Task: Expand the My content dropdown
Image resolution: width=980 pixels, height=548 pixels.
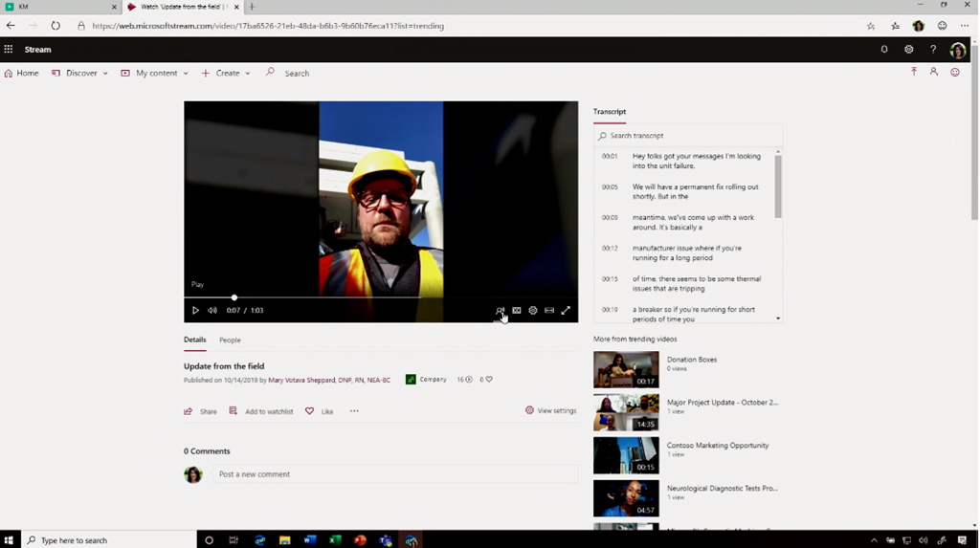Action: (155, 73)
